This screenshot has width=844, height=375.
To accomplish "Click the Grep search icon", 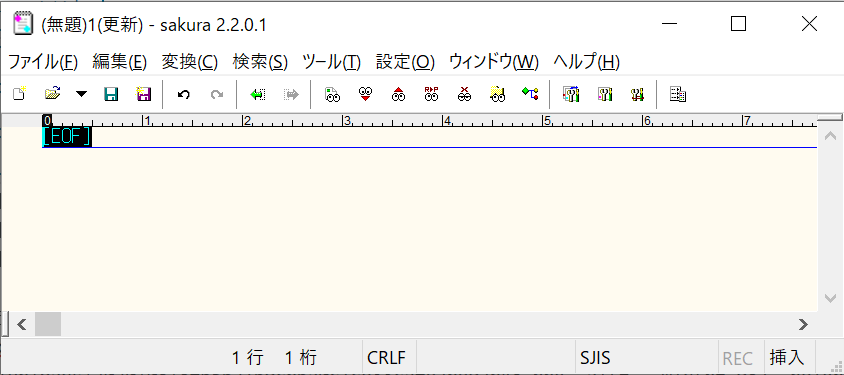I will [497, 95].
